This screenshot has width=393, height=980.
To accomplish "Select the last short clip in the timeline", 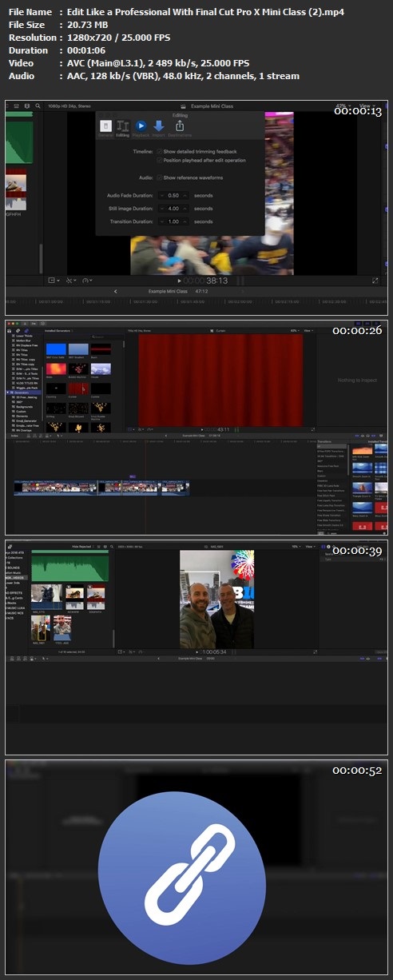I will click(175, 486).
